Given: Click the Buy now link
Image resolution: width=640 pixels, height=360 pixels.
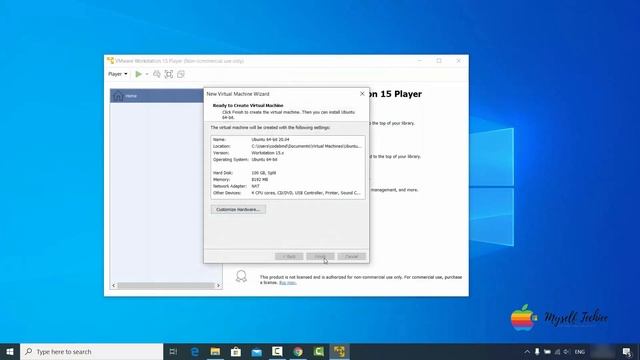Looking at the screenshot, I should coord(287,282).
